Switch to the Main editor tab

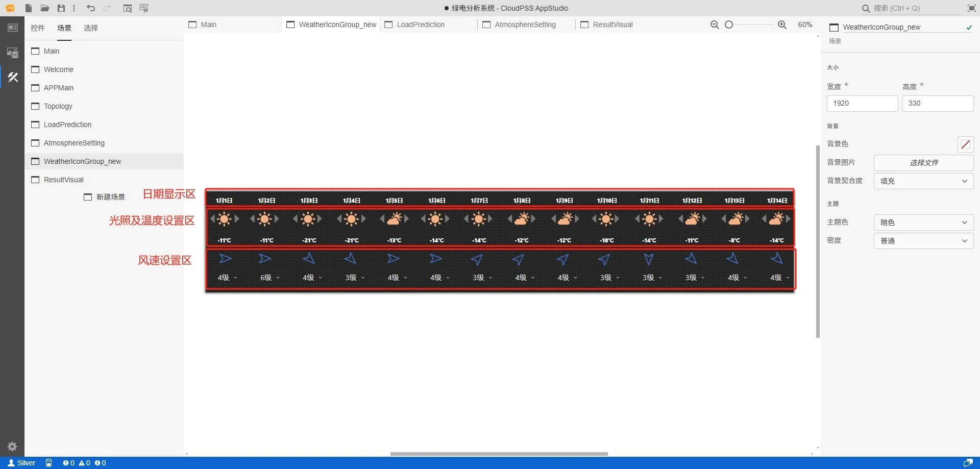[232, 24]
